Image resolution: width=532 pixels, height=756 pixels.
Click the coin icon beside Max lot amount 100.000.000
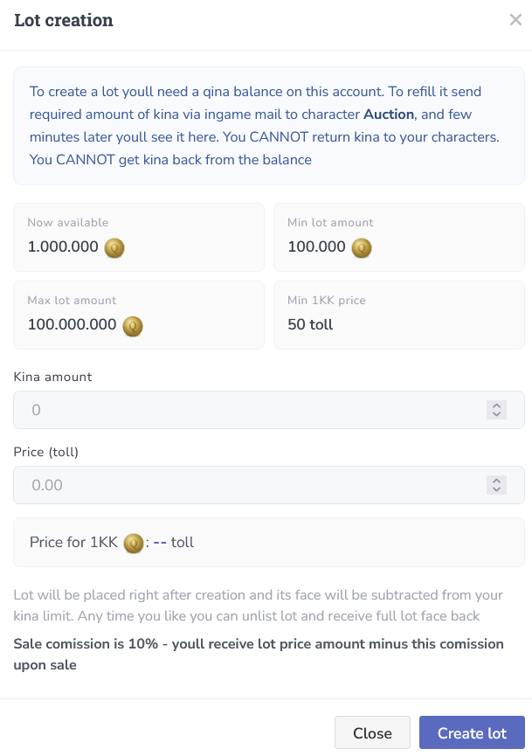(x=133, y=326)
